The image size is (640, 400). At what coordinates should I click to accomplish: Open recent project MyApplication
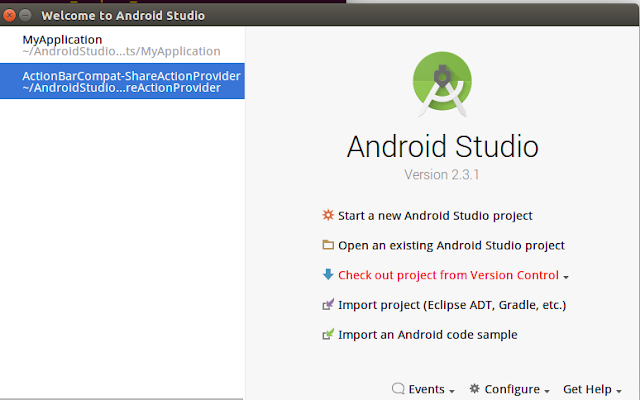point(122,45)
